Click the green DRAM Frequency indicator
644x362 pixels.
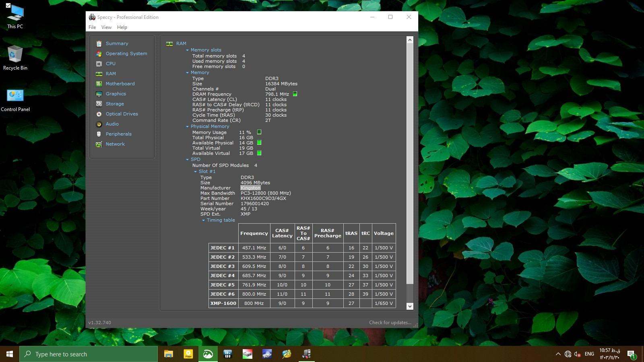tap(295, 94)
